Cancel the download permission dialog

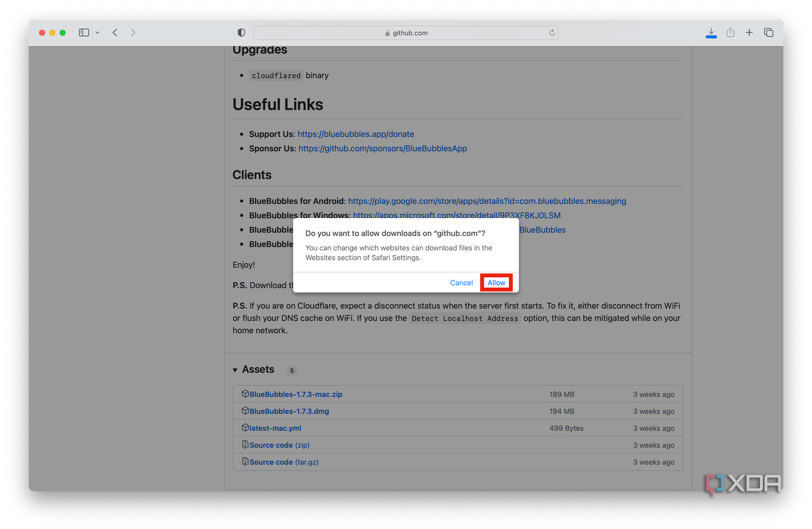(461, 282)
